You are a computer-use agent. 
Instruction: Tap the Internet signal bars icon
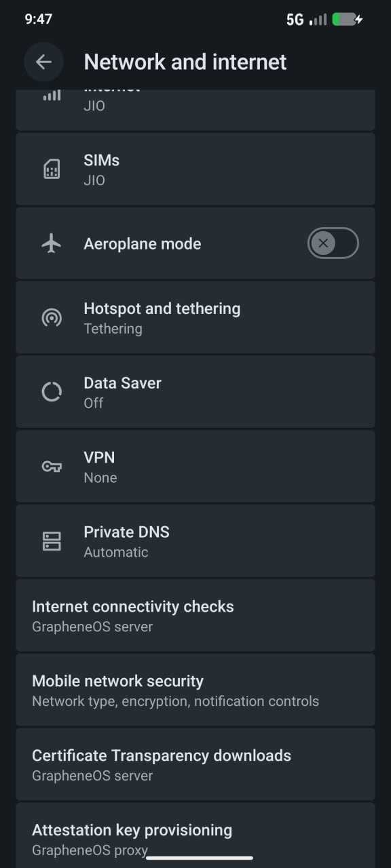point(52,96)
